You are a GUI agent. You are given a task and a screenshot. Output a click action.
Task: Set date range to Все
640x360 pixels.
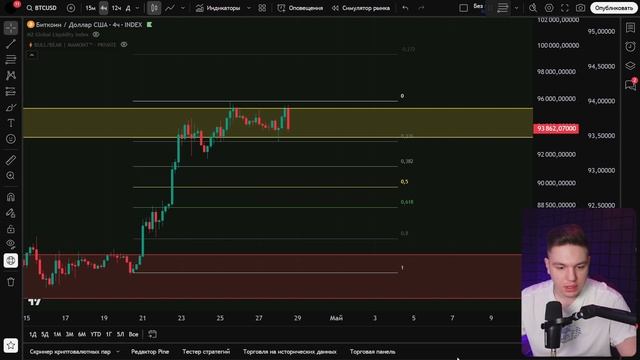click(133, 334)
